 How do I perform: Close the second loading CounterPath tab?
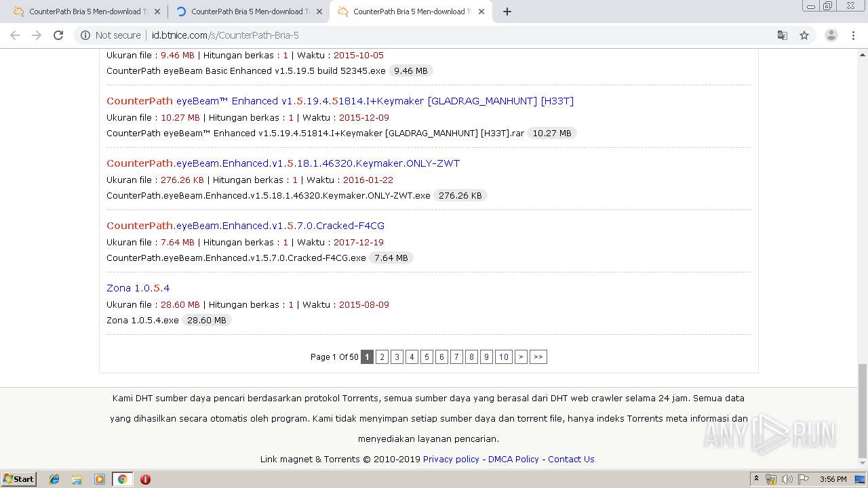[x=319, y=12]
